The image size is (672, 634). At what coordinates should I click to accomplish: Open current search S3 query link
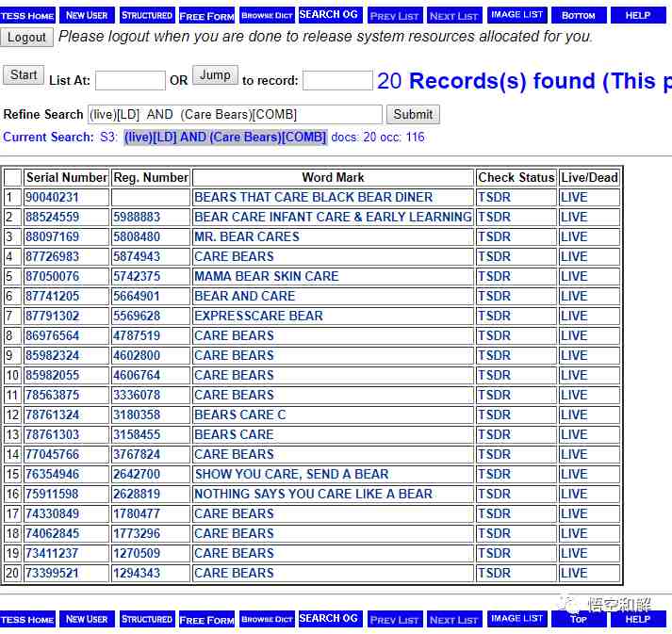225,138
